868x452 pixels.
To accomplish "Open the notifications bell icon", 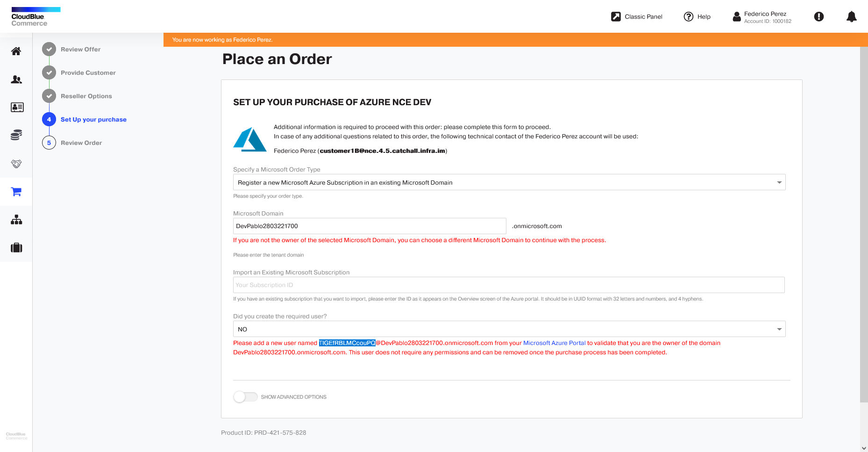I will [852, 17].
